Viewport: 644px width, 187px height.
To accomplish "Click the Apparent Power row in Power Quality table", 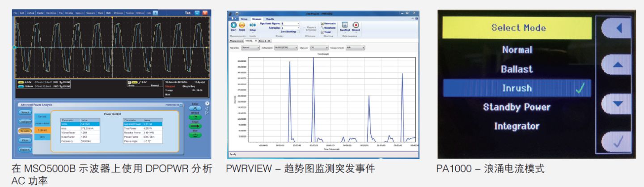I will click(x=143, y=124).
